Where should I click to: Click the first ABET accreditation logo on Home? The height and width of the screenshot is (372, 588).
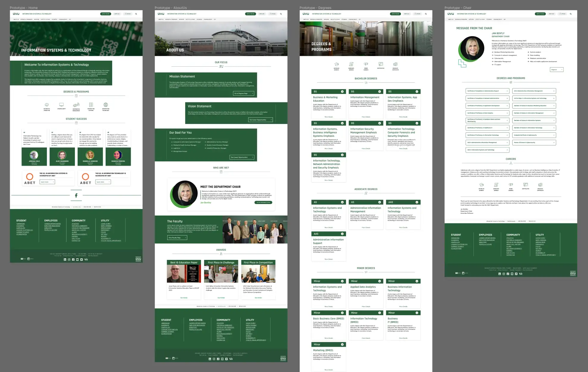point(30,178)
